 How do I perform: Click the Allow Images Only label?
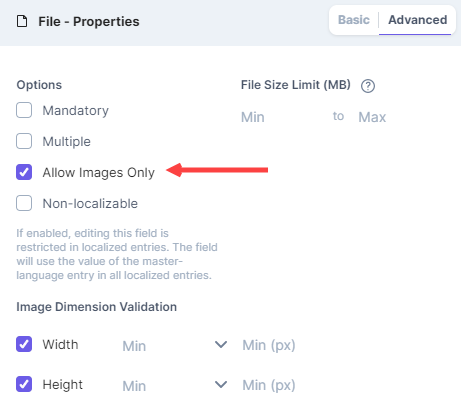[x=99, y=173]
